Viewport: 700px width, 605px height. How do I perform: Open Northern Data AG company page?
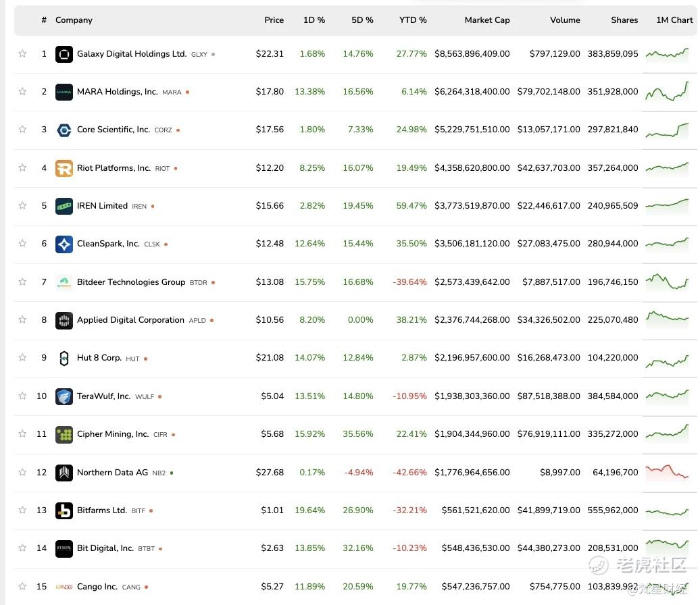[112, 473]
